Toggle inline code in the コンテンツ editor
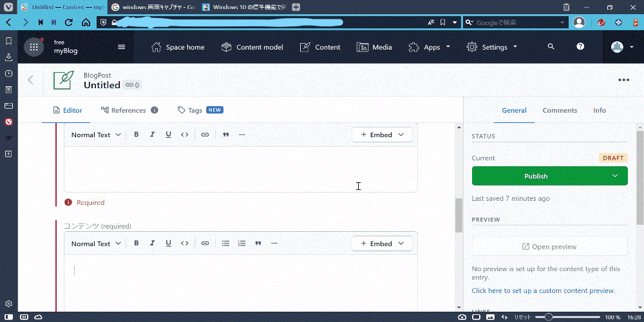Viewport: 644px width, 322px height. tap(185, 243)
